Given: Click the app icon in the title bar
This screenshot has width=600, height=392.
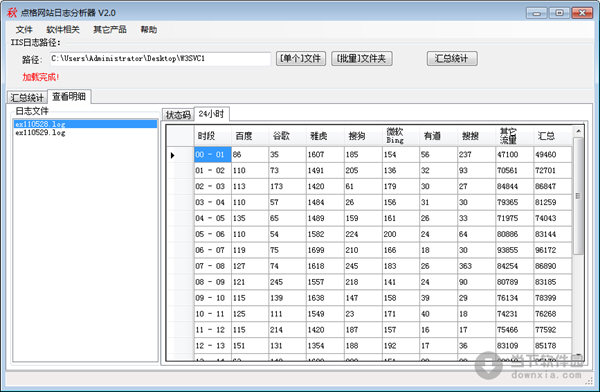Looking at the screenshot, I should [12, 13].
